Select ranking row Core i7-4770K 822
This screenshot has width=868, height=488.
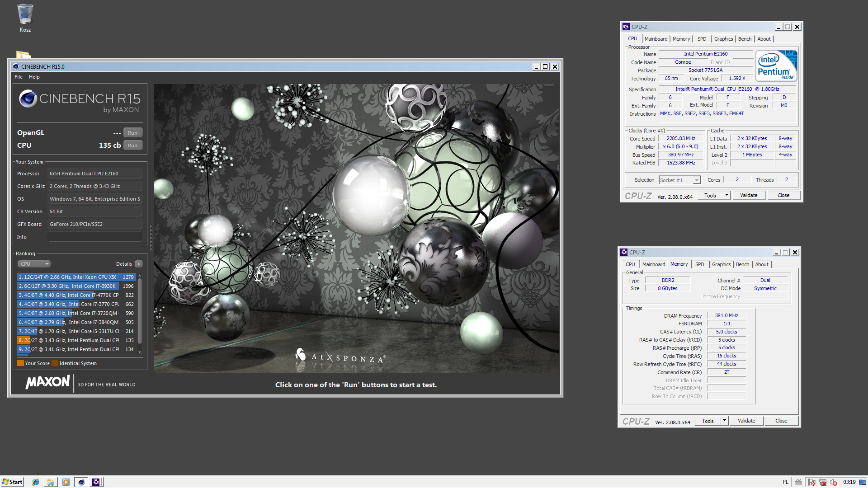(x=76, y=295)
